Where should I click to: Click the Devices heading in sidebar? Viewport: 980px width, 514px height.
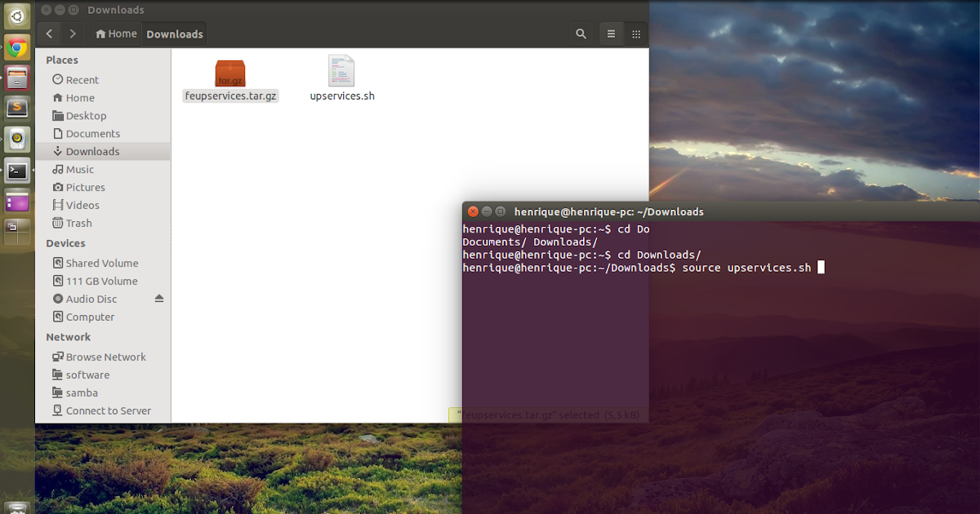click(x=65, y=244)
